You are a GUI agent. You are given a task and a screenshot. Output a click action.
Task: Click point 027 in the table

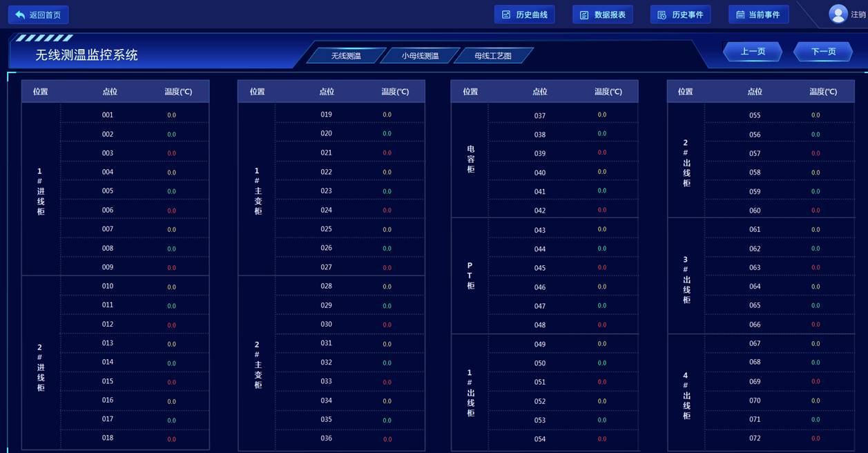pos(327,267)
